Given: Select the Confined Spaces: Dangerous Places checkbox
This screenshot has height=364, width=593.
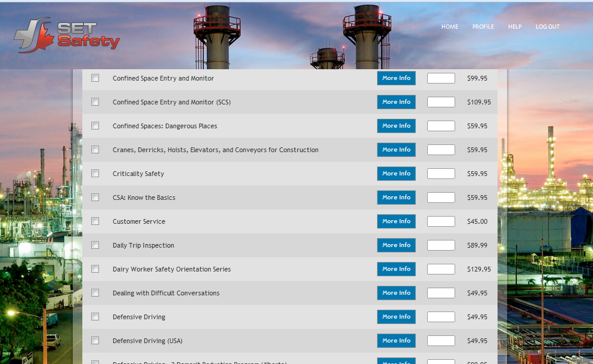Looking at the screenshot, I should pos(95,125).
